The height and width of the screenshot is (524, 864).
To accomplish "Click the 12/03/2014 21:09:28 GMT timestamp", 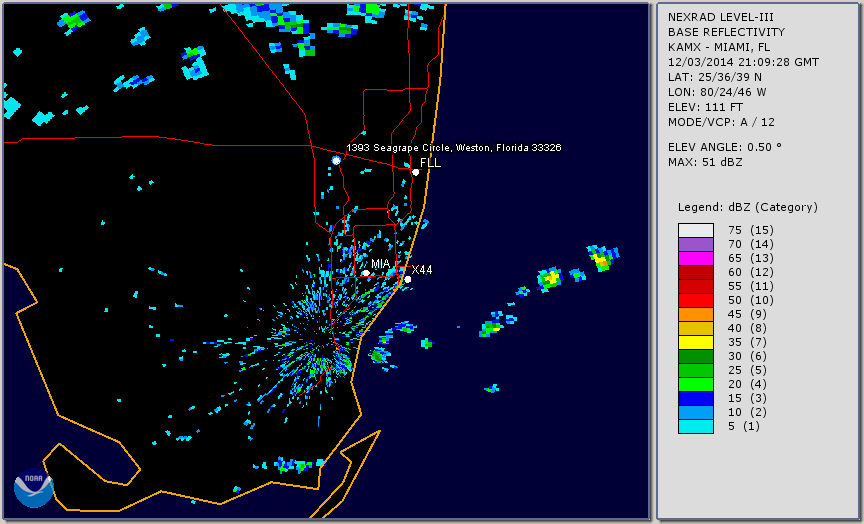I will (x=743, y=62).
